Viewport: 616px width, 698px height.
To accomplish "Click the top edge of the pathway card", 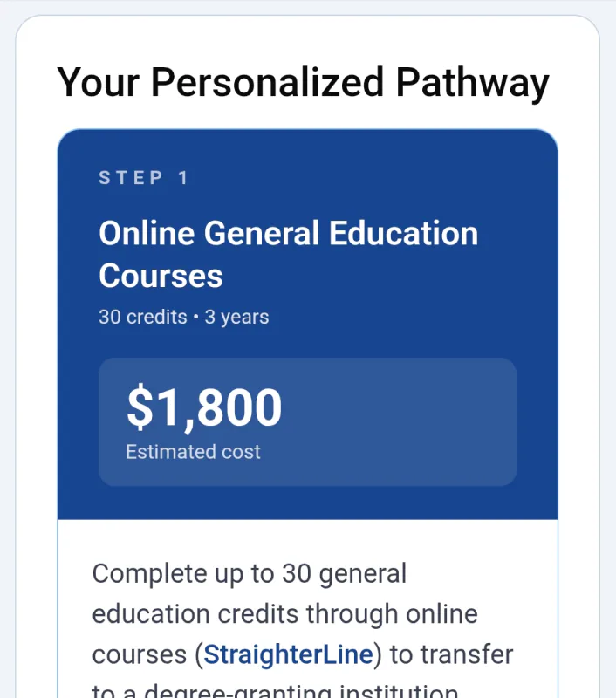I will pyautogui.click(x=307, y=129).
